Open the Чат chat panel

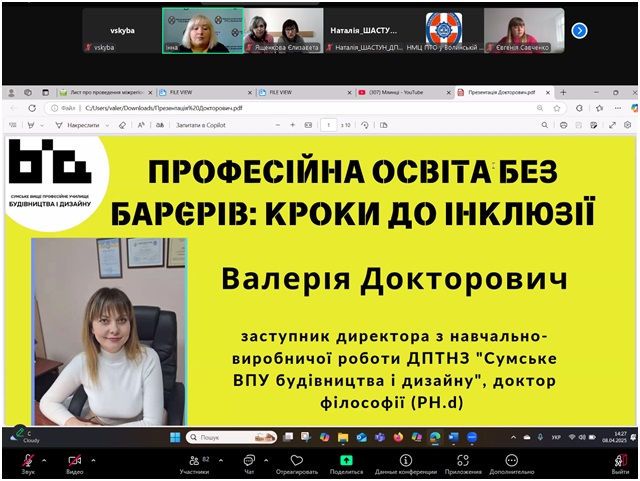click(x=249, y=464)
